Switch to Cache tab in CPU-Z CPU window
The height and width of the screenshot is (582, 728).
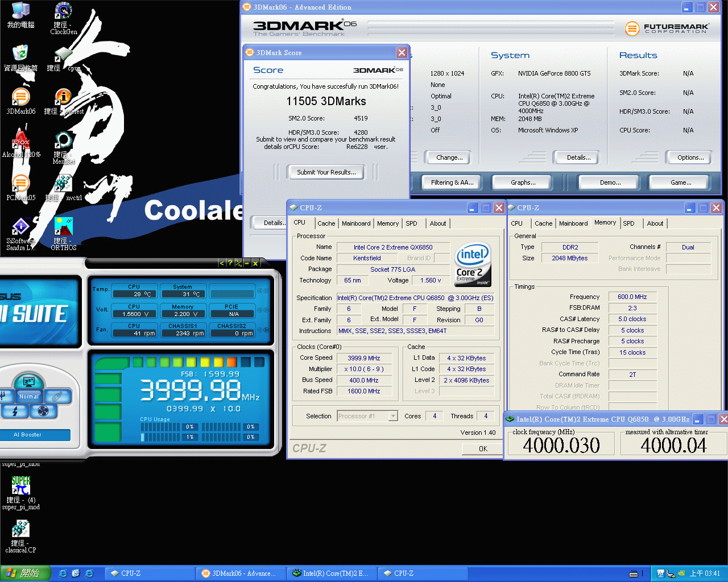[326, 223]
